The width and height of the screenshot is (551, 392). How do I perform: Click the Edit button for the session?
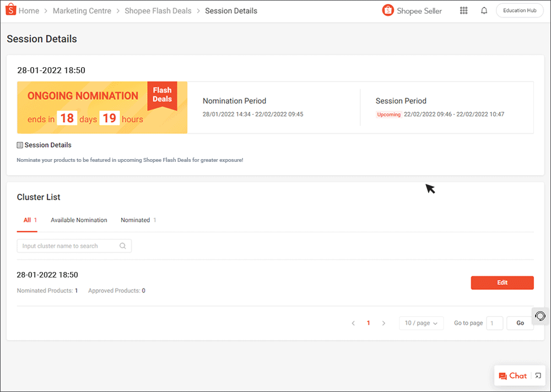coord(502,282)
